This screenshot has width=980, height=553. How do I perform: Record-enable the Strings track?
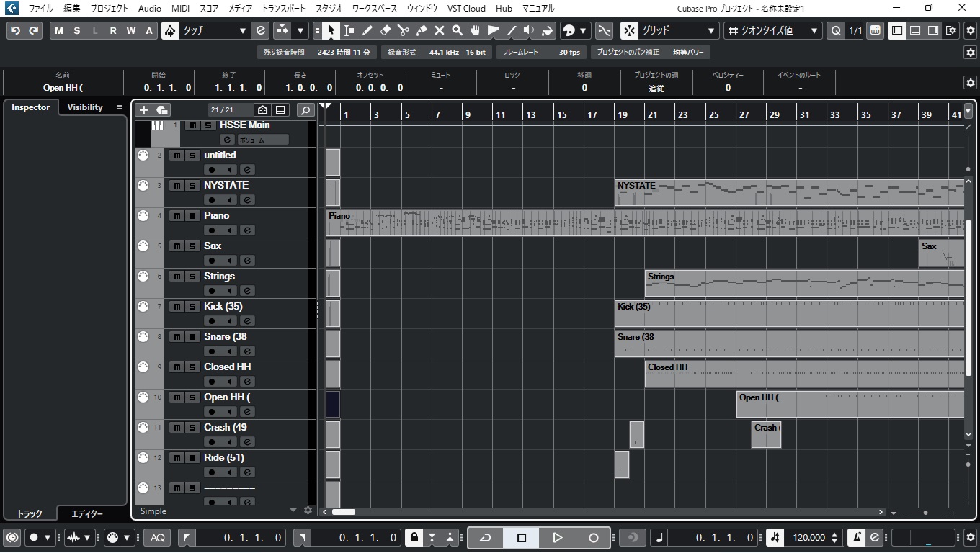[212, 291]
